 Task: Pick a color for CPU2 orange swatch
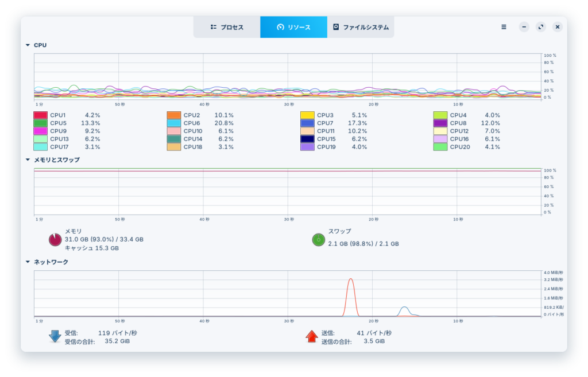click(174, 115)
